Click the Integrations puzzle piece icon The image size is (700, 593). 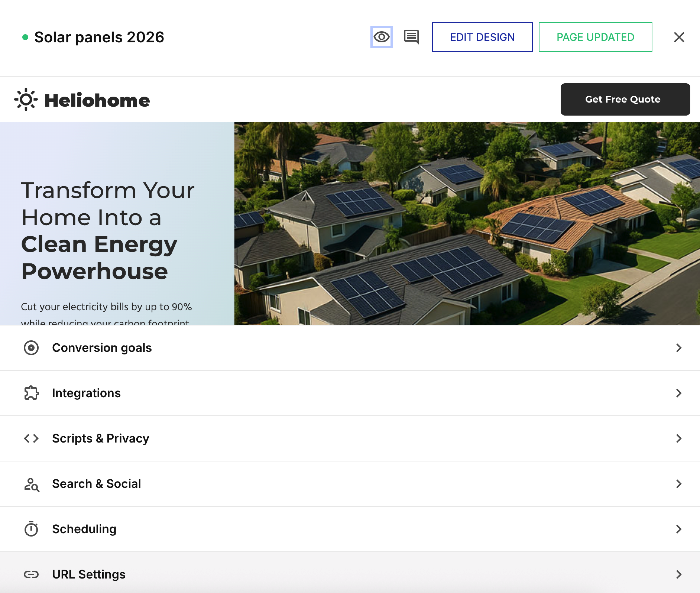click(31, 393)
